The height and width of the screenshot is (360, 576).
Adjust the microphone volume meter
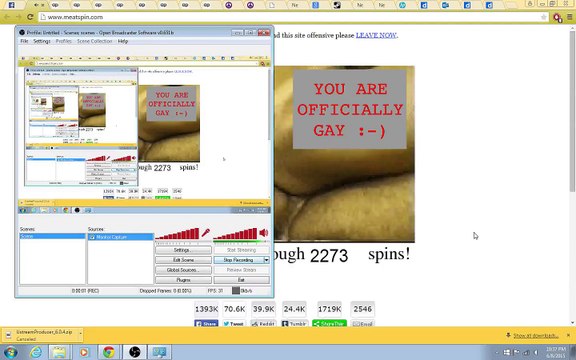[177, 234]
